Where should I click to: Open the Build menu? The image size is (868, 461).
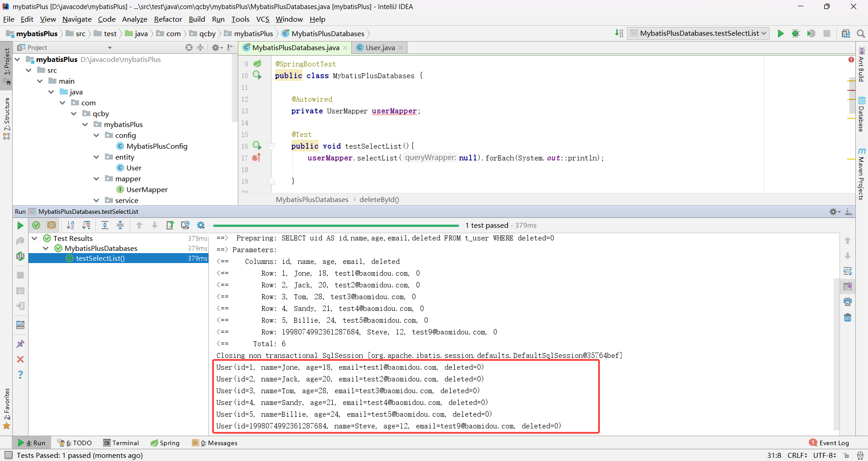click(197, 19)
